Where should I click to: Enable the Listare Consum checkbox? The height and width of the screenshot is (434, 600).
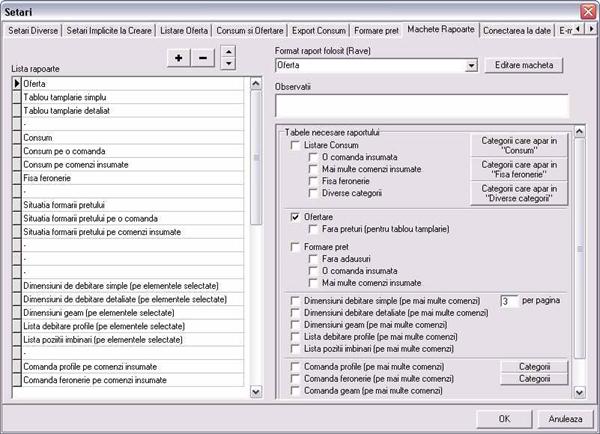click(x=295, y=145)
